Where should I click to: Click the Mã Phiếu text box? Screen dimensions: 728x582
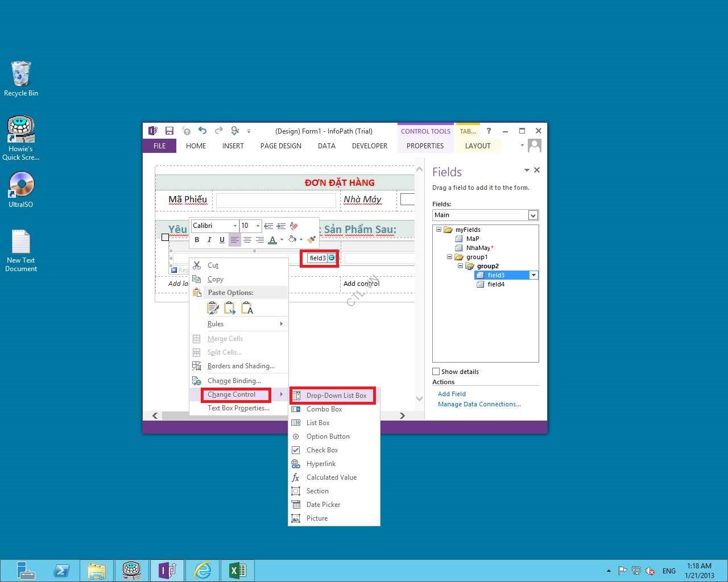point(276,200)
